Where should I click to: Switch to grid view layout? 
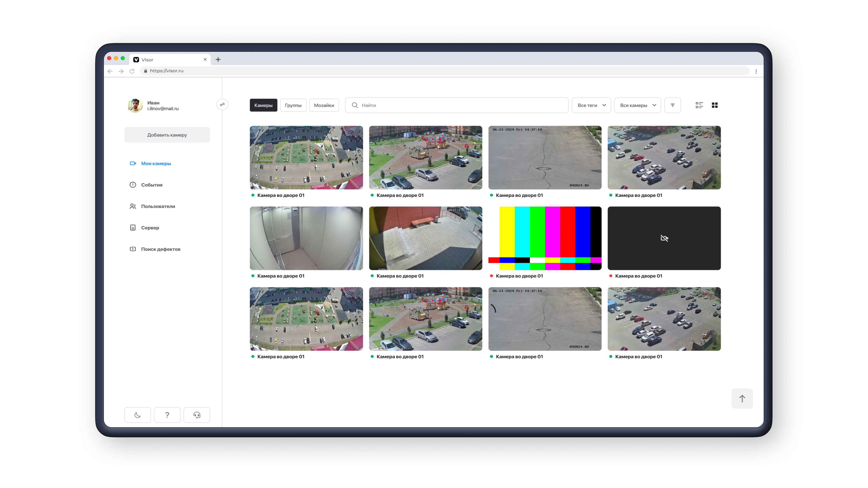pyautogui.click(x=715, y=105)
